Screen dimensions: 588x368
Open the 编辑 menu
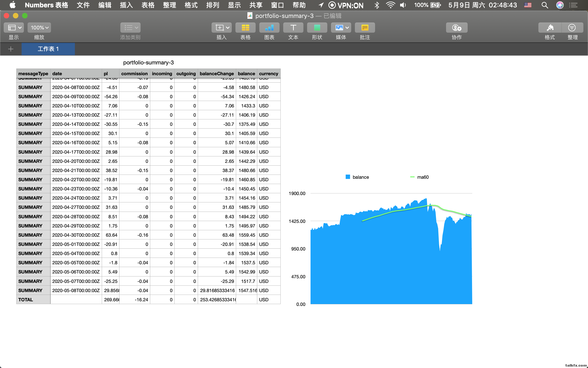coord(105,5)
